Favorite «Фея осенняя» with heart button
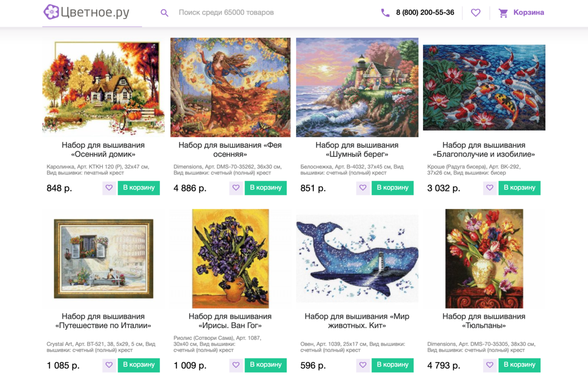The width and height of the screenshot is (588, 380). [236, 188]
